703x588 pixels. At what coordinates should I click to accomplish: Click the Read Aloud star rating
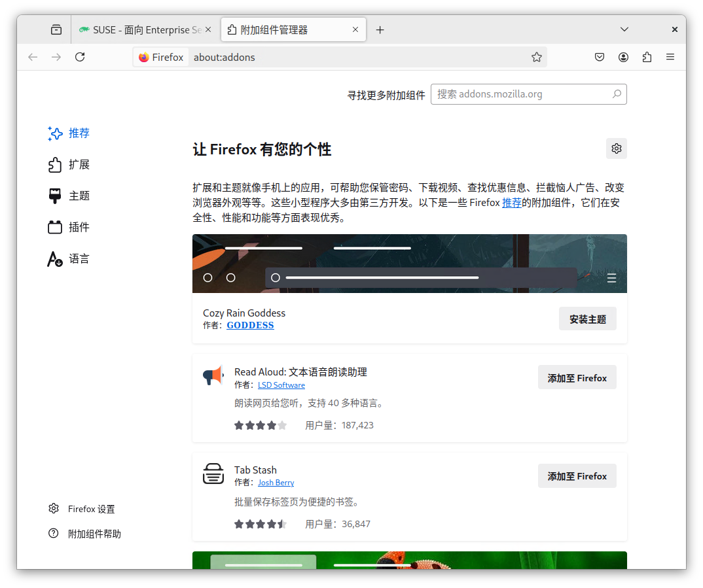260,425
